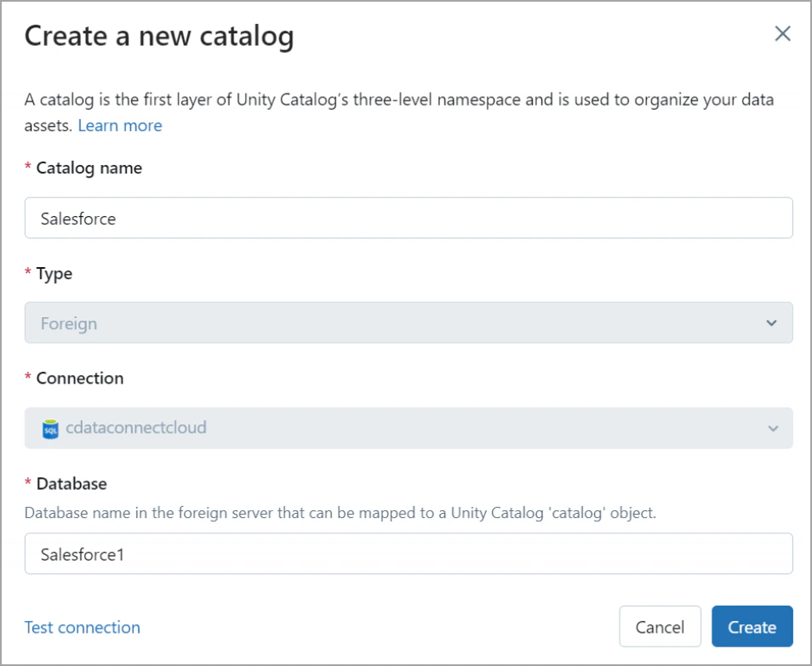812x666 pixels.
Task: Click the required asterisk beside Catalog name
Action: click(28, 169)
